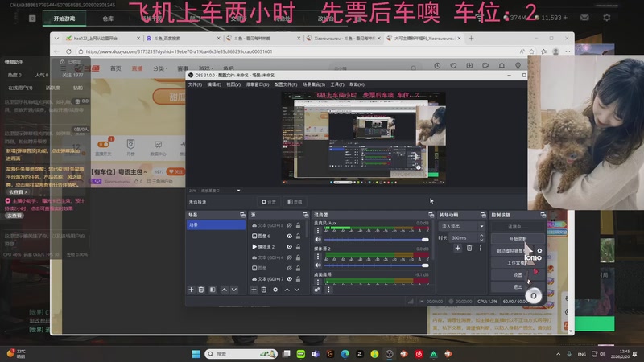The height and width of the screenshot is (362, 644).
Task: Open virtual camera settings gear icon
Action: [x=539, y=250]
